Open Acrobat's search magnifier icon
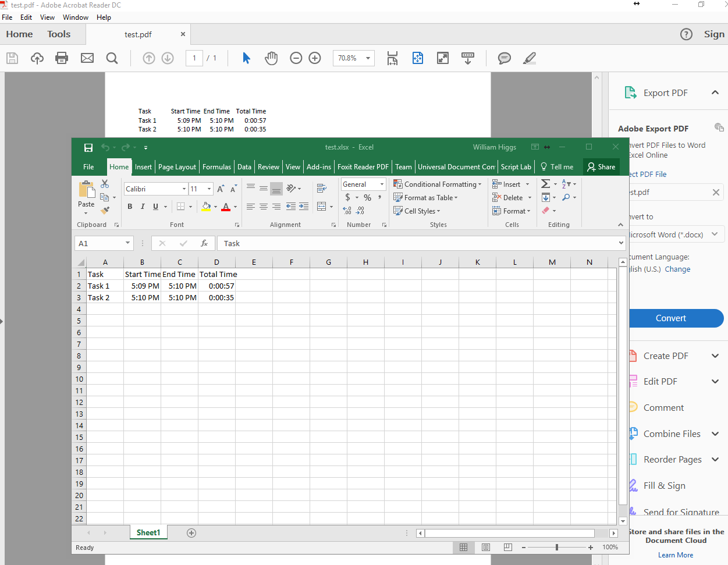Image resolution: width=728 pixels, height=565 pixels. point(112,58)
